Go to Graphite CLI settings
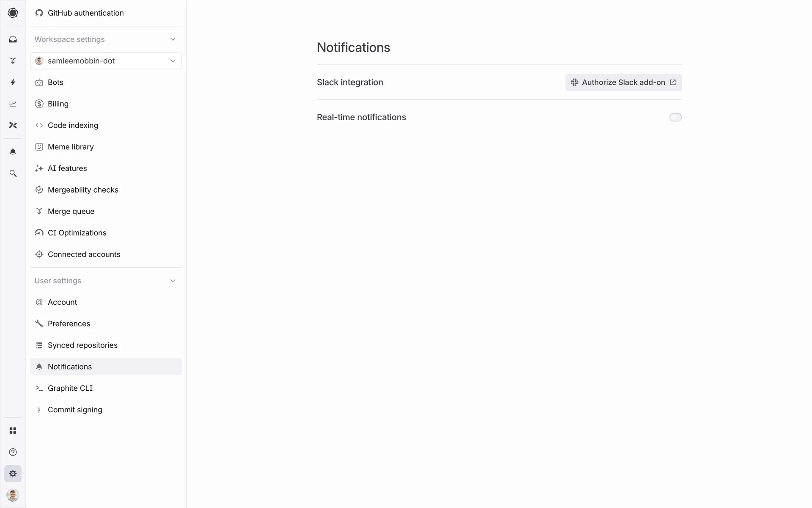Viewport: 812px width, 508px height. click(70, 388)
